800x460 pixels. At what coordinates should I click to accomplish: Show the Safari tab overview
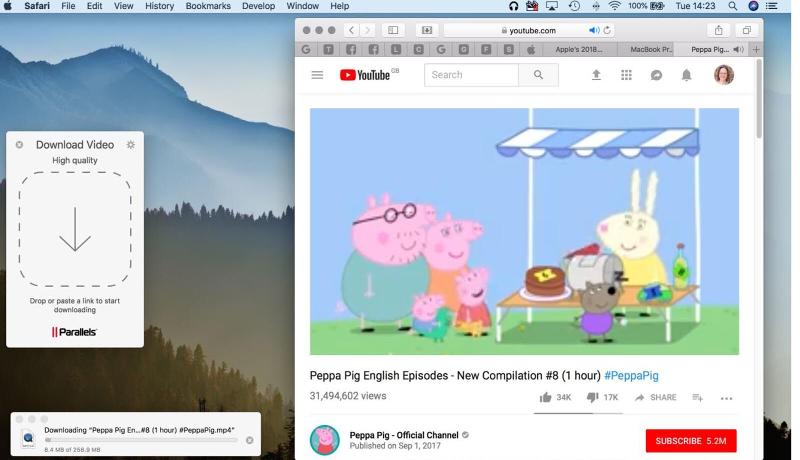point(746,30)
